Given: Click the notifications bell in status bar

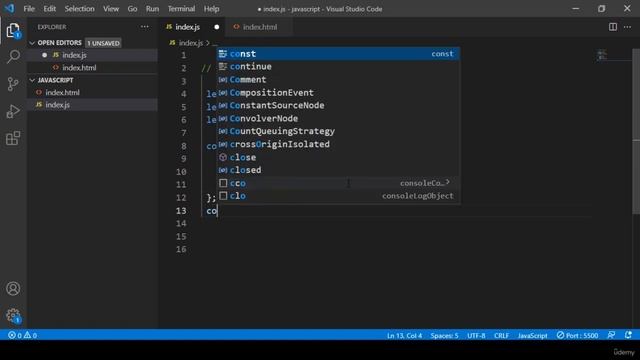Looking at the screenshot, I should tap(628, 335).
